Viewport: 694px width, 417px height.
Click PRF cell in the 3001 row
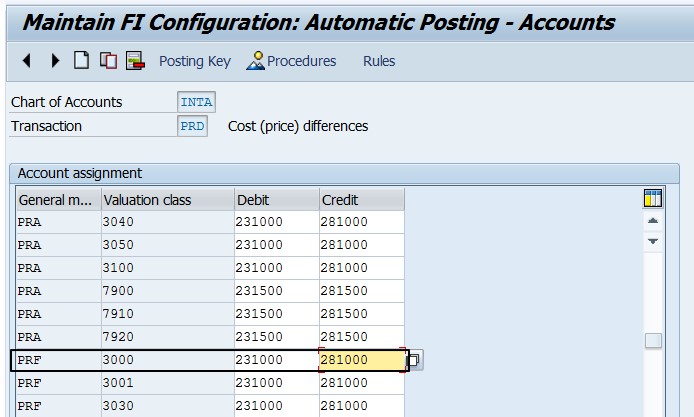pyautogui.click(x=58, y=383)
